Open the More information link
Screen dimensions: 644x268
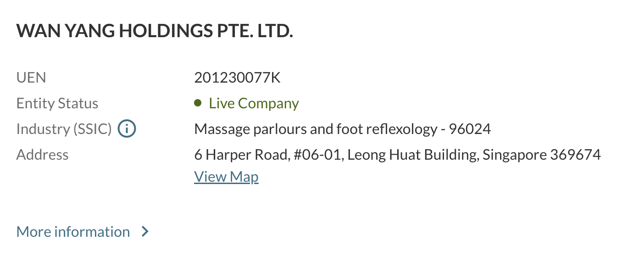[73, 232]
